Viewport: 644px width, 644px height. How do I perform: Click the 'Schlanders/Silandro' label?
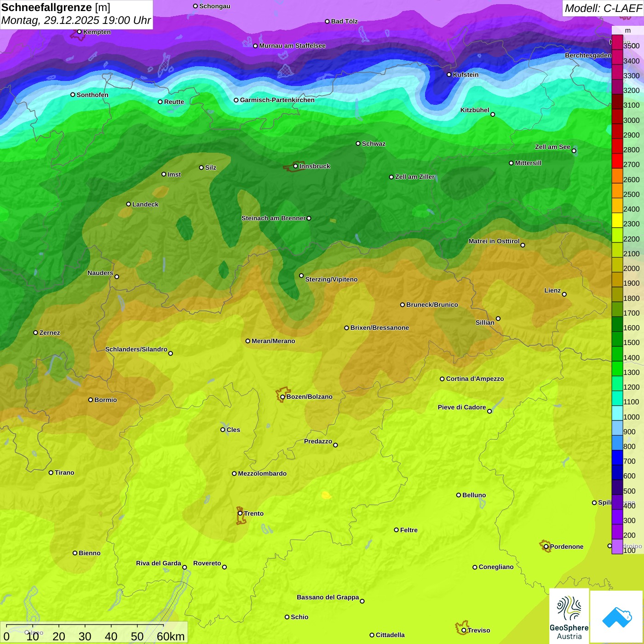pyautogui.click(x=136, y=349)
